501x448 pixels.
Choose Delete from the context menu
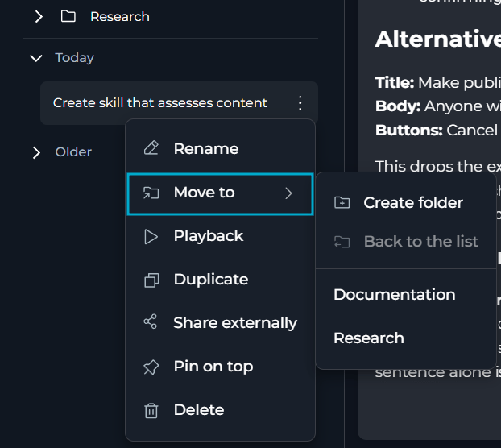(220, 410)
